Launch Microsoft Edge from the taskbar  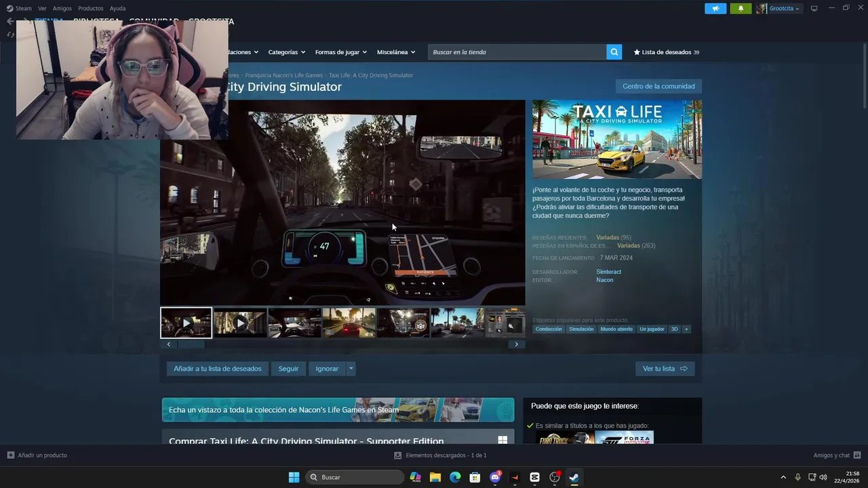(455, 477)
